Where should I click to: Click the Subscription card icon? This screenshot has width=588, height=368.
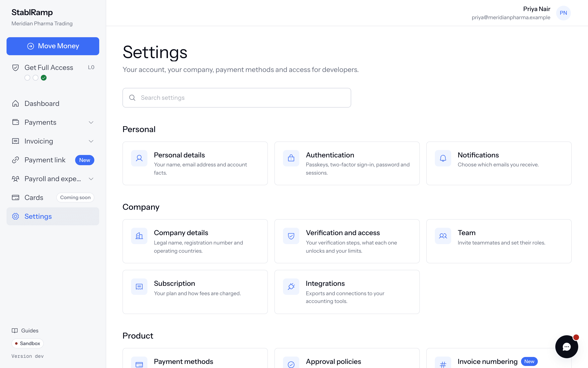tap(139, 286)
